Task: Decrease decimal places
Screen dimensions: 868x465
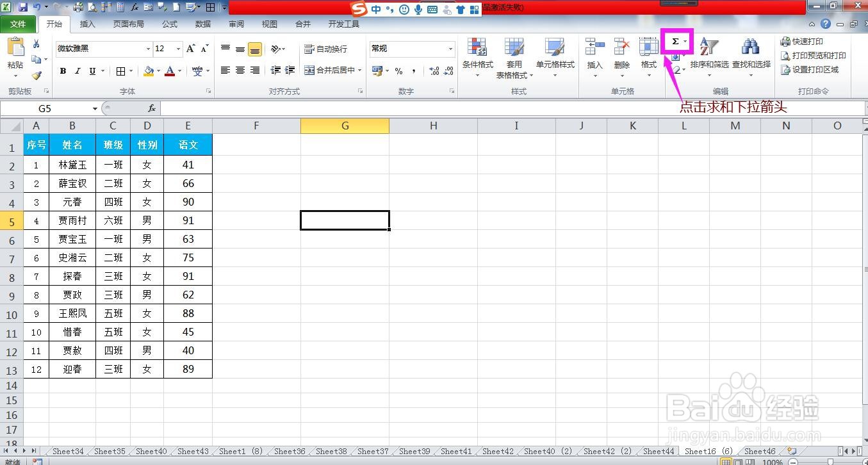Action: click(448, 71)
